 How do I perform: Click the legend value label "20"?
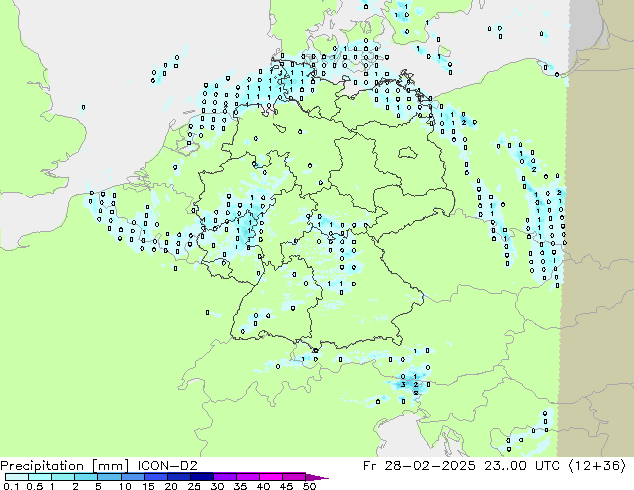[x=171, y=486]
